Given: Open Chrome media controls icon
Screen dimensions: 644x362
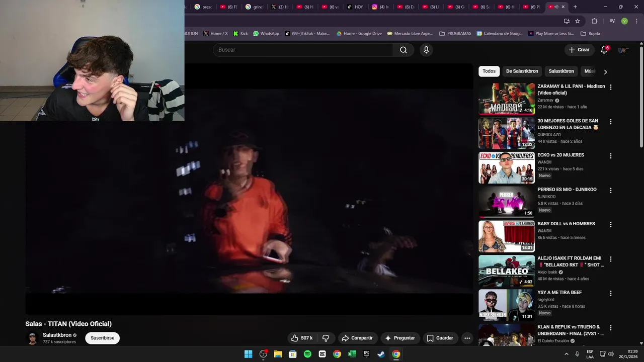Looking at the screenshot, I should 612,21.
